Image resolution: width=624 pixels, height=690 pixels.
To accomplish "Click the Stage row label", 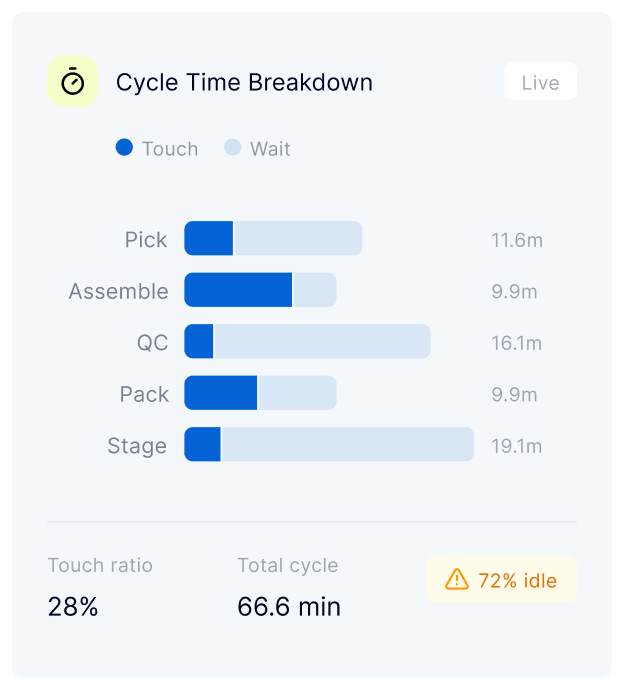I will click(x=137, y=446).
